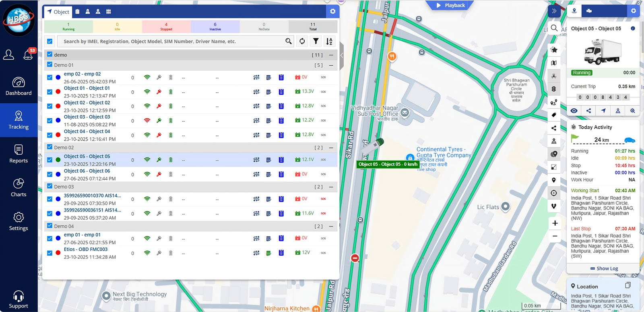Click the share icon under Object 05 card
644x312 pixels.
coord(588,111)
